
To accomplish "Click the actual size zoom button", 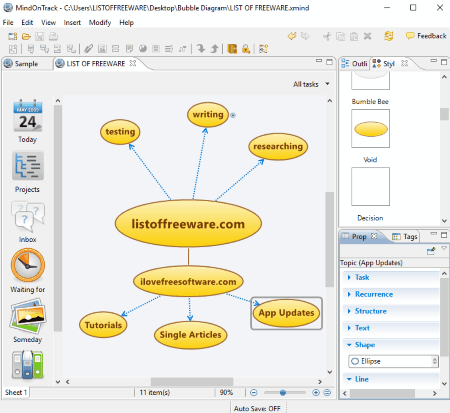I will (327, 393).
